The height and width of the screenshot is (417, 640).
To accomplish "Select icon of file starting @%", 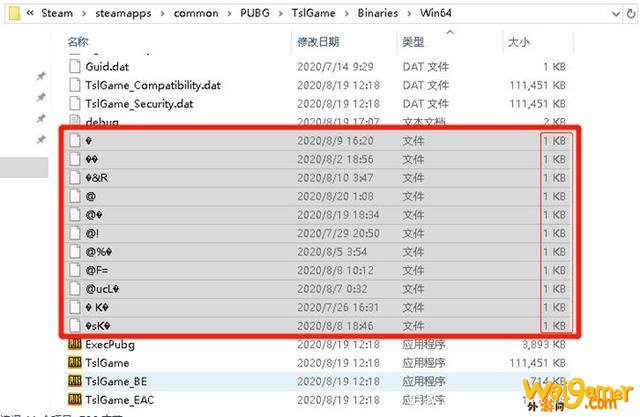I will click(75, 252).
